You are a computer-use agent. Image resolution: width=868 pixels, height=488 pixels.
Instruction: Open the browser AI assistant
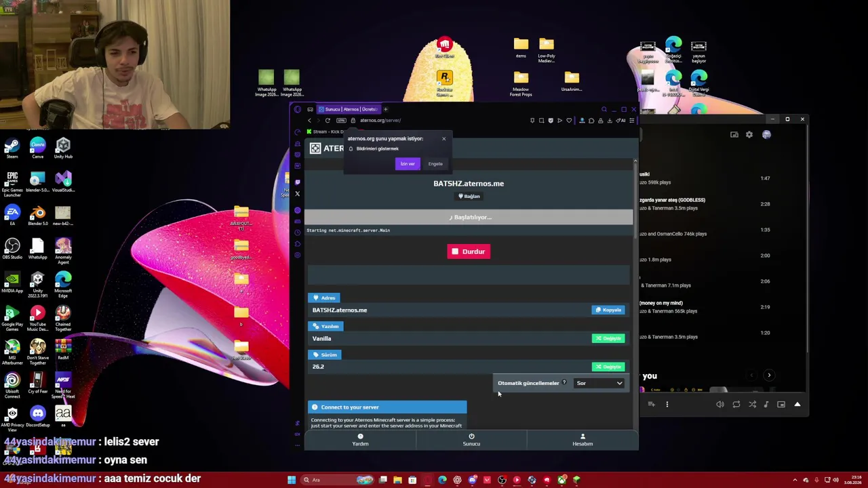coord(622,121)
